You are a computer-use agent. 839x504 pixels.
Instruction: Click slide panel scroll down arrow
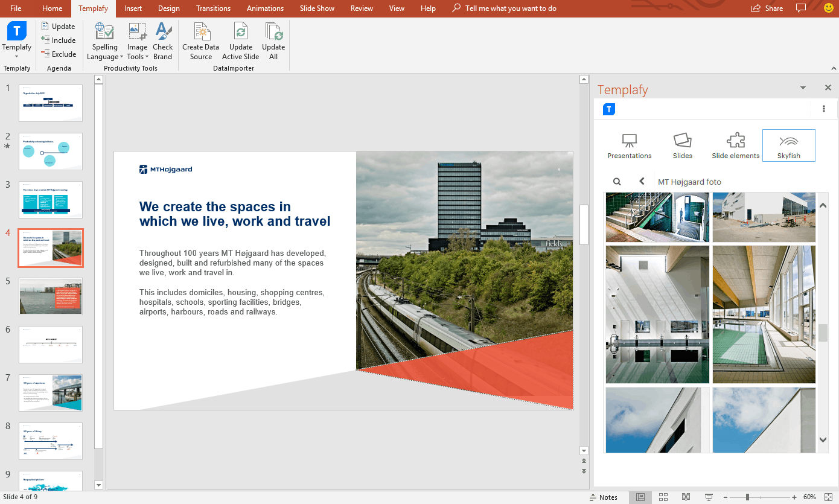click(99, 485)
